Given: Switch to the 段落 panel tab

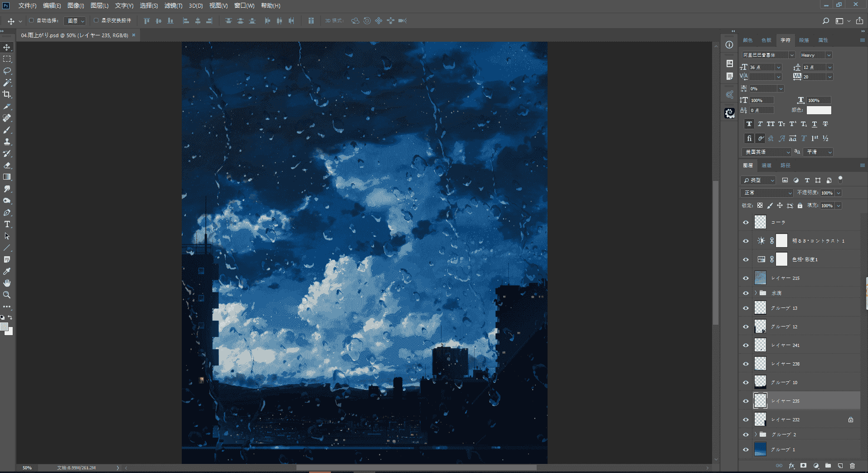Looking at the screenshot, I should [x=804, y=40].
